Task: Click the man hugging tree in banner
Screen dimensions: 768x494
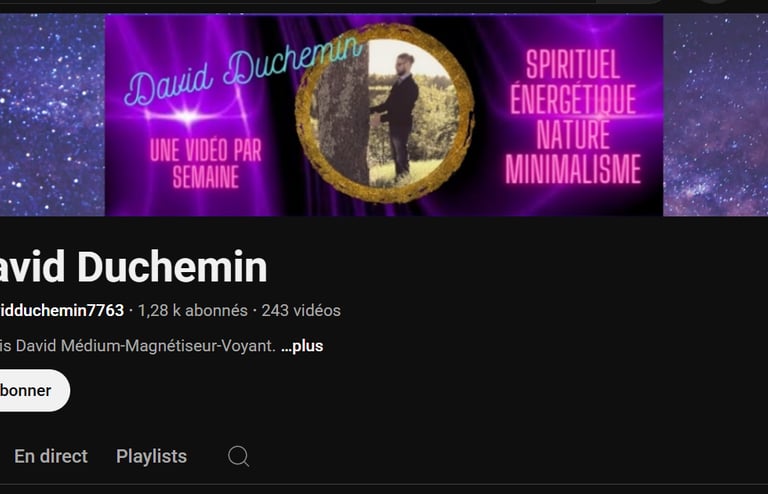Action: click(x=397, y=114)
